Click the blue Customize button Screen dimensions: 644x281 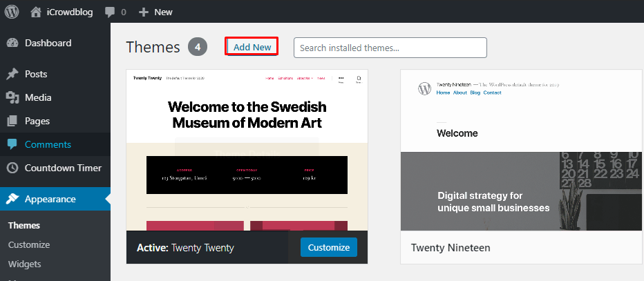329,247
